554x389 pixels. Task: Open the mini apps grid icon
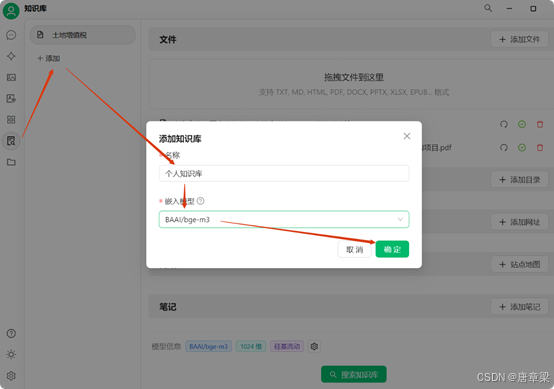pos(11,120)
